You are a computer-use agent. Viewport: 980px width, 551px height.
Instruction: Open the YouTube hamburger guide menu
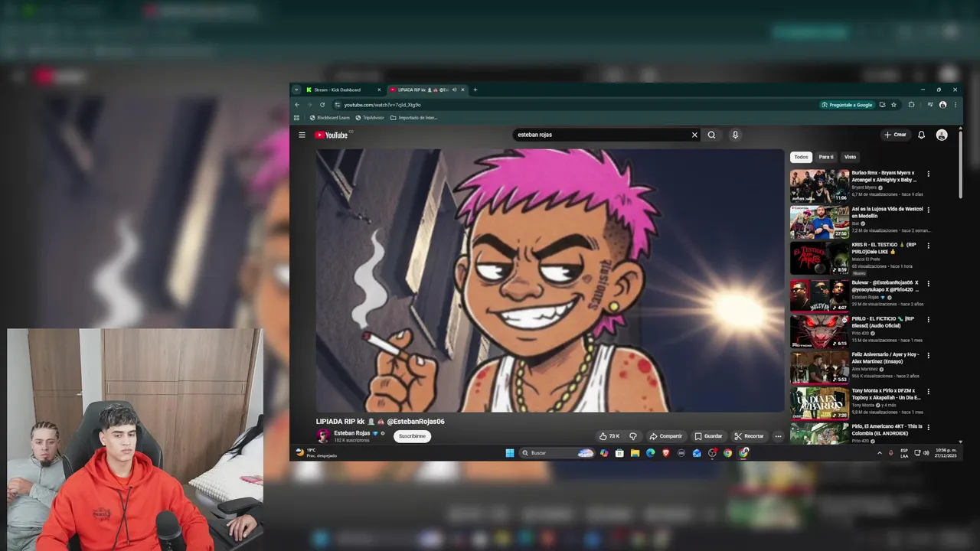[302, 135]
